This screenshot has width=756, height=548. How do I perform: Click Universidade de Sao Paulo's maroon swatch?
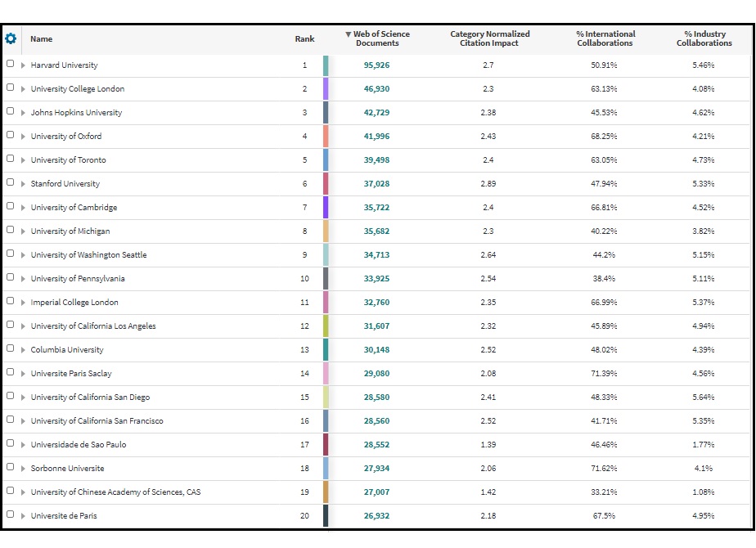[326, 445]
